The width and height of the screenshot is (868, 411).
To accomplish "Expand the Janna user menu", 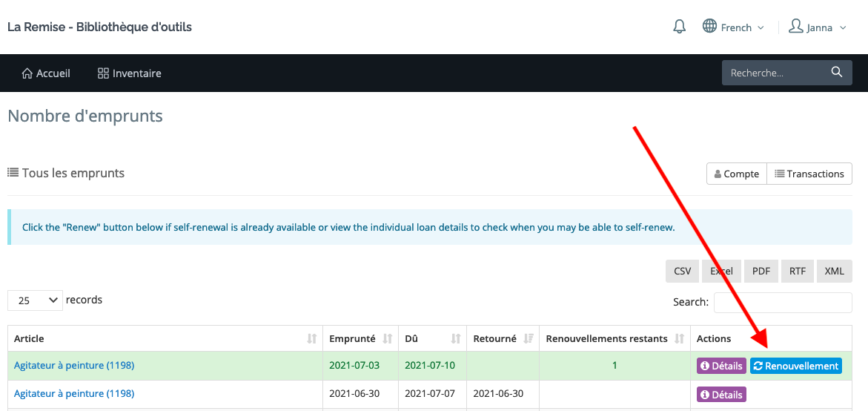I will pos(817,27).
